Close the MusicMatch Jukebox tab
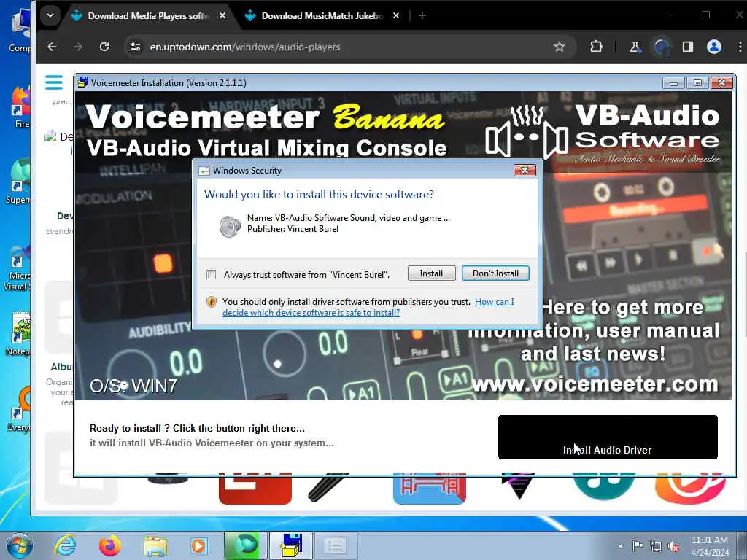Image resolution: width=747 pixels, height=560 pixels. (396, 16)
